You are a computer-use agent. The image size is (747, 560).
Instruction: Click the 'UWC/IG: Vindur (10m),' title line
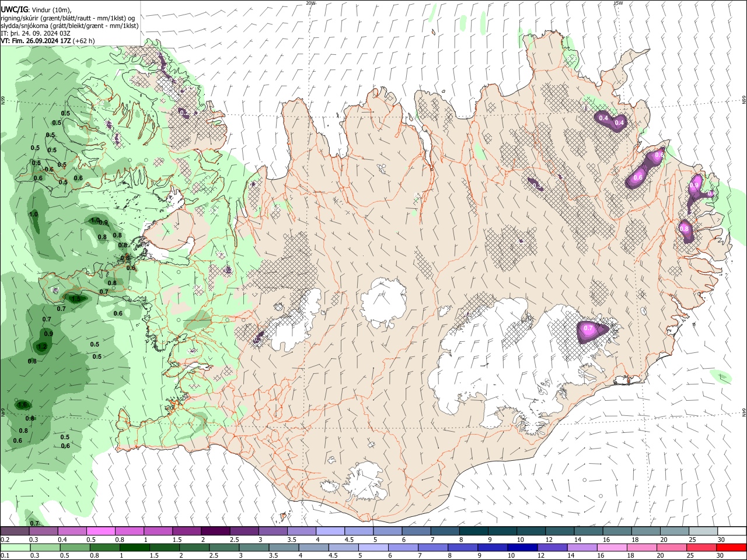pyautogui.click(x=36, y=9)
